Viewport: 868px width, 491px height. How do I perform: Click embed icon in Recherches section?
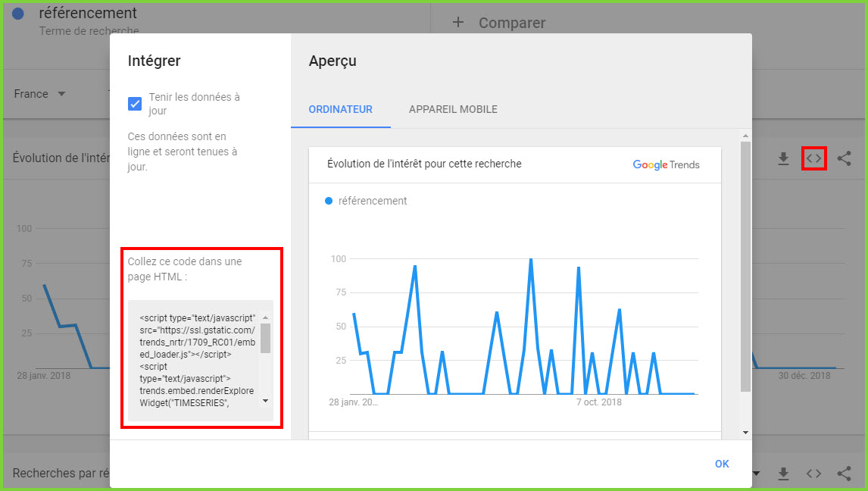[813, 474]
